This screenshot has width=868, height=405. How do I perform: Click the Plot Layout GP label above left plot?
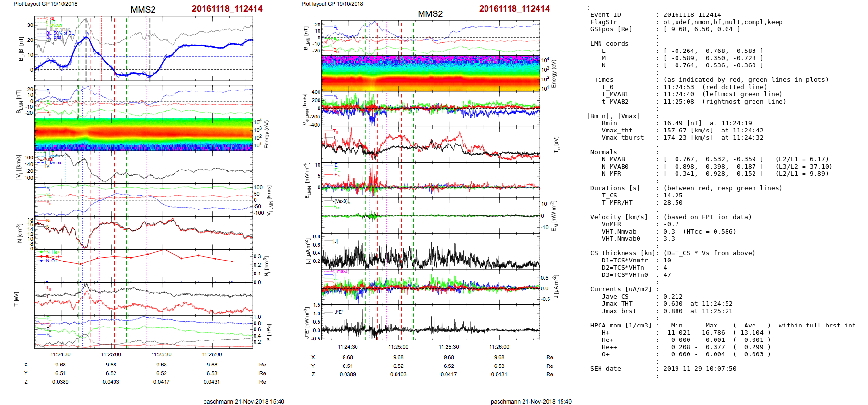coord(45,4)
